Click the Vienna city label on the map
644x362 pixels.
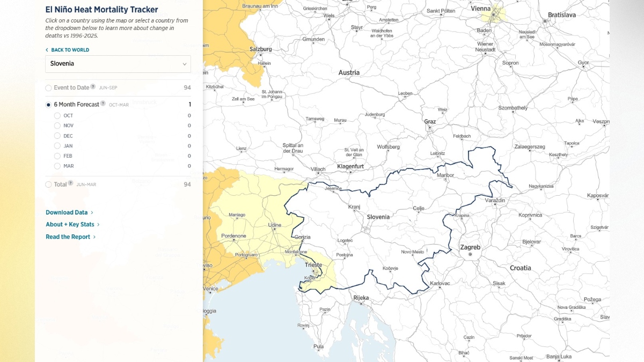click(x=480, y=9)
